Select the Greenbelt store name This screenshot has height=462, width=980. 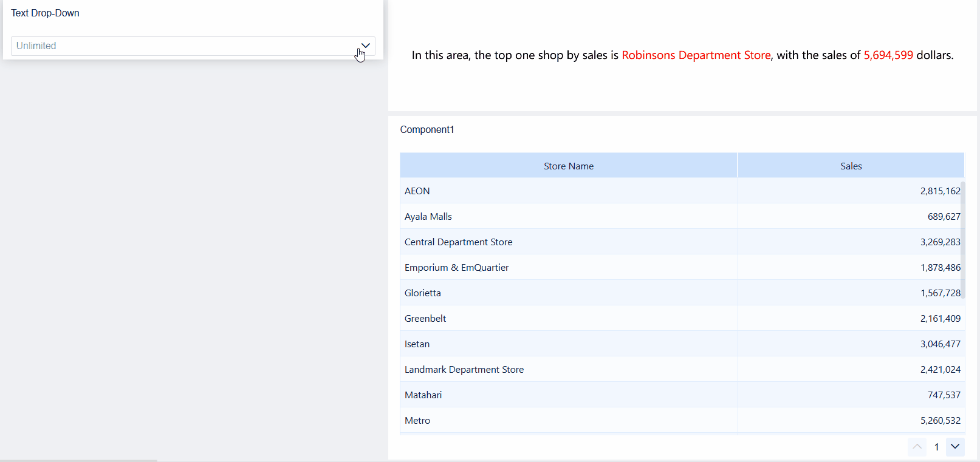pos(425,319)
